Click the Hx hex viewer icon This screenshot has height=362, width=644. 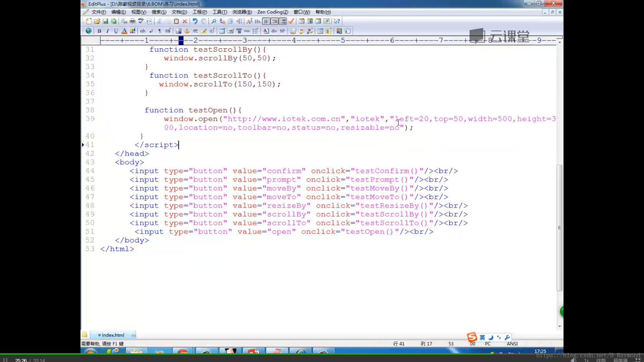pyautogui.click(x=258, y=21)
